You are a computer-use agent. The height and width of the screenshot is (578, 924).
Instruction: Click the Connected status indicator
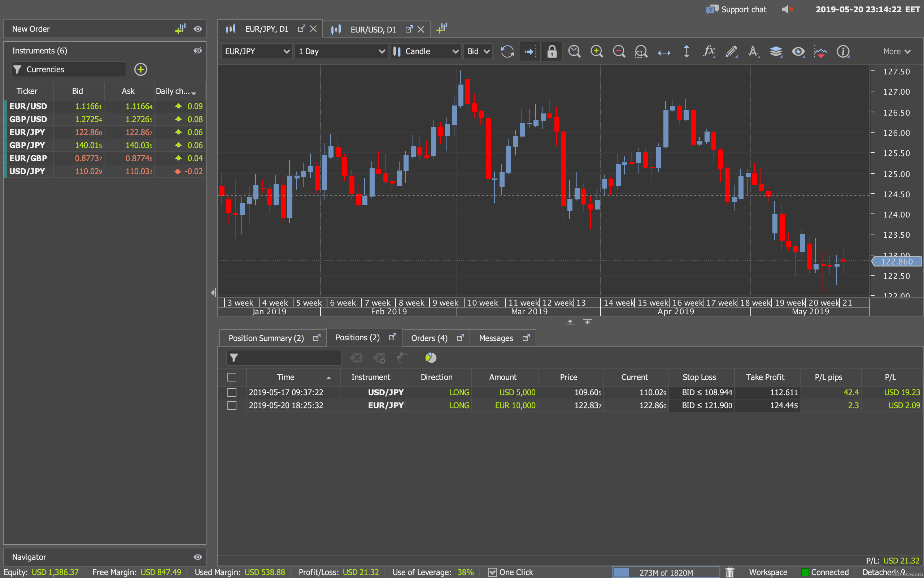[825, 572]
